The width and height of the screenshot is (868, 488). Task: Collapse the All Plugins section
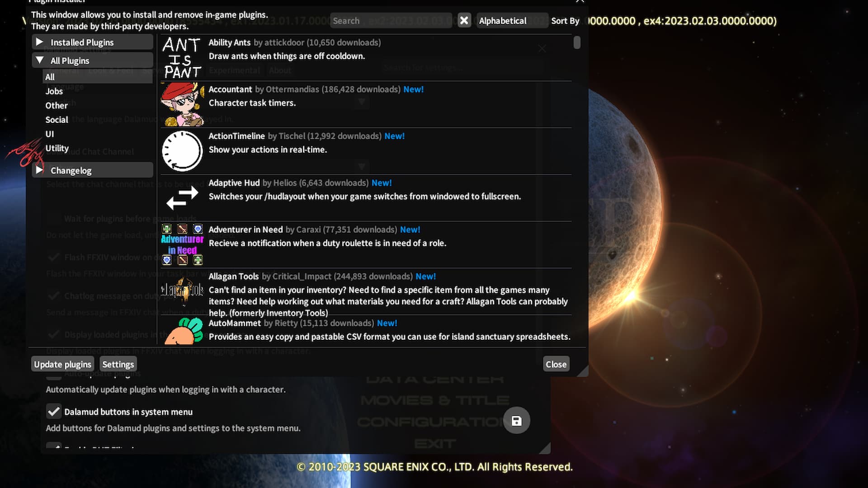click(93, 61)
